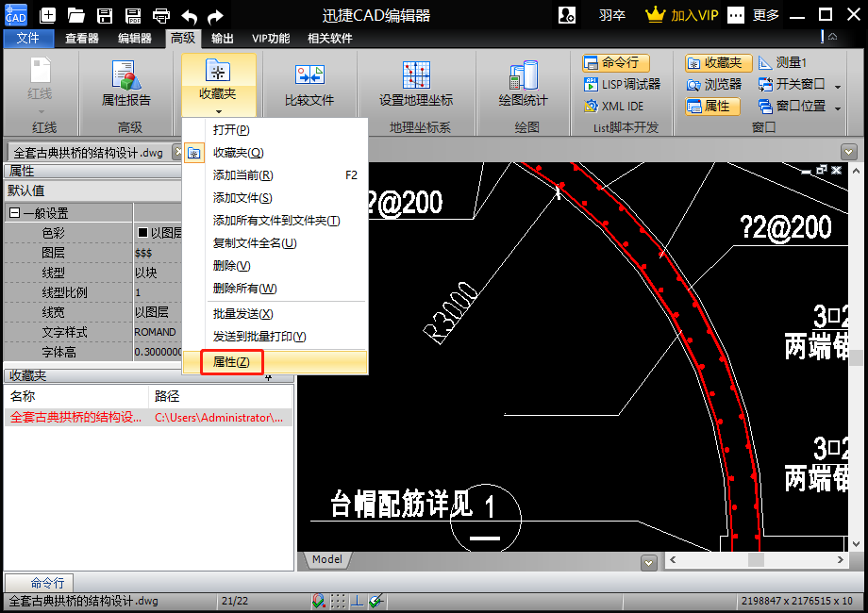The height and width of the screenshot is (613, 868).
Task: Collapse the 一般设置 property group
Action: [15, 213]
